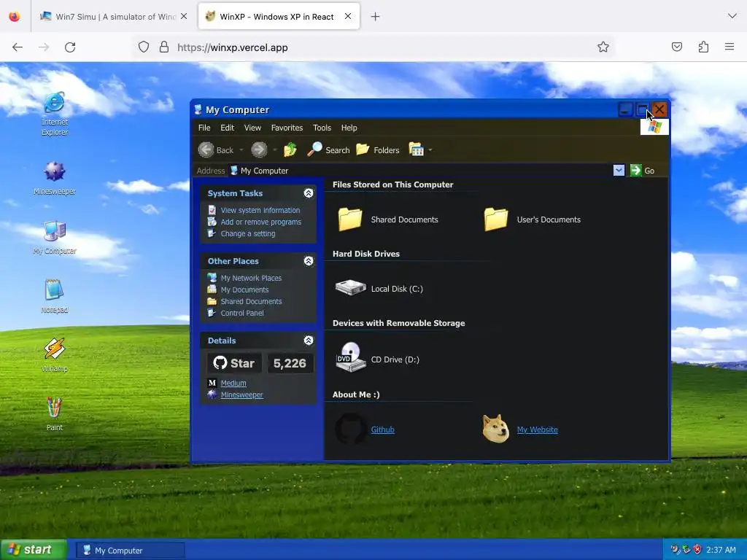Screen dimensions: 747x560
Task: Click the Back toolbar button
Action: (x=216, y=150)
